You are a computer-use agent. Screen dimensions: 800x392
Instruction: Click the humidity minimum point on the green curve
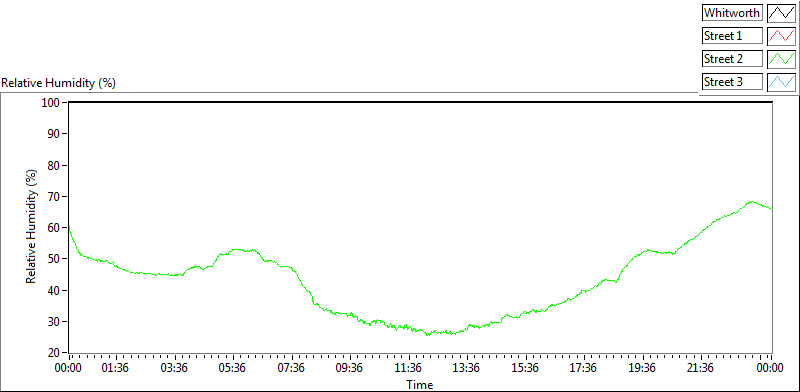click(x=428, y=335)
